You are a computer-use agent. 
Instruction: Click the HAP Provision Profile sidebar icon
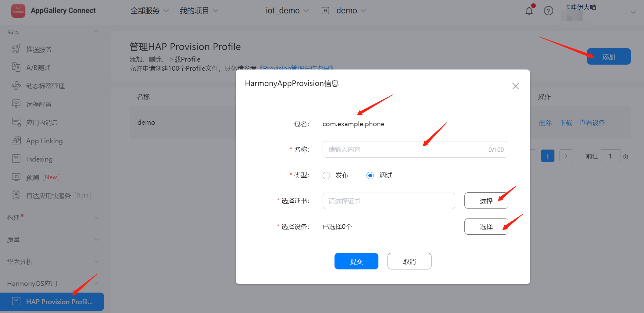click(16, 301)
